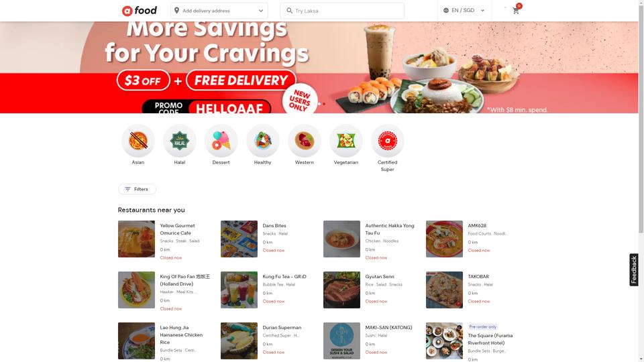Choose the Vegetarian category icon
Image resolution: width=644 pixels, height=362 pixels.
click(346, 141)
